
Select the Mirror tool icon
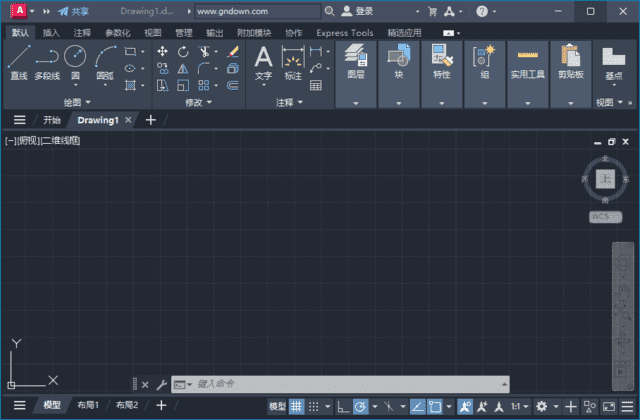pyautogui.click(x=183, y=68)
